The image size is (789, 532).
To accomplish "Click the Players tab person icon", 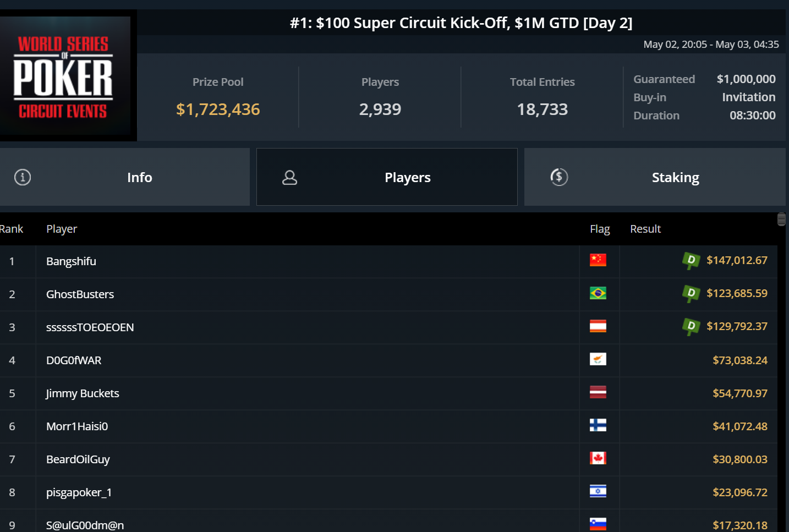I will [x=289, y=177].
